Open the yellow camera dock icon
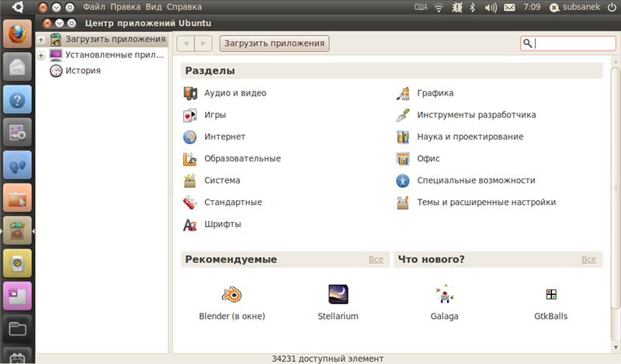Viewport: 621px width, 364px height. 17,263
